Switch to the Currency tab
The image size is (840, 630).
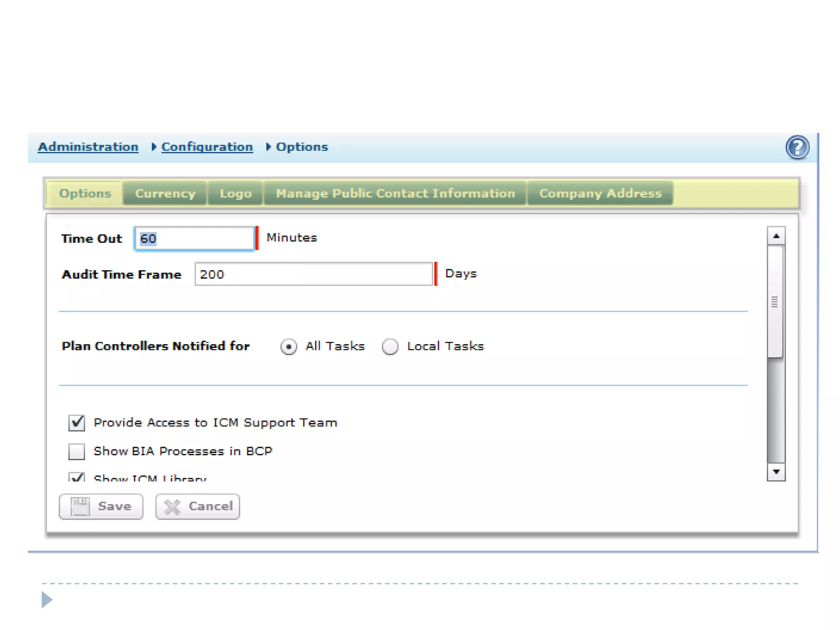(165, 193)
